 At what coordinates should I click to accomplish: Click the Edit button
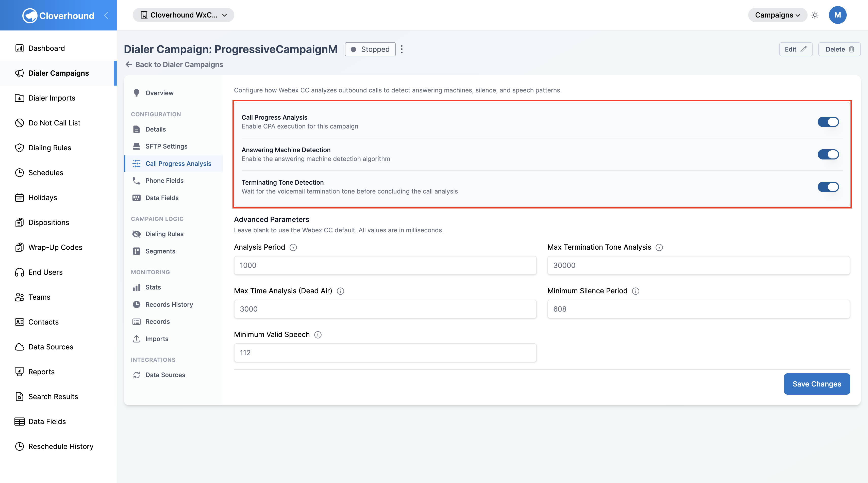pyautogui.click(x=796, y=49)
